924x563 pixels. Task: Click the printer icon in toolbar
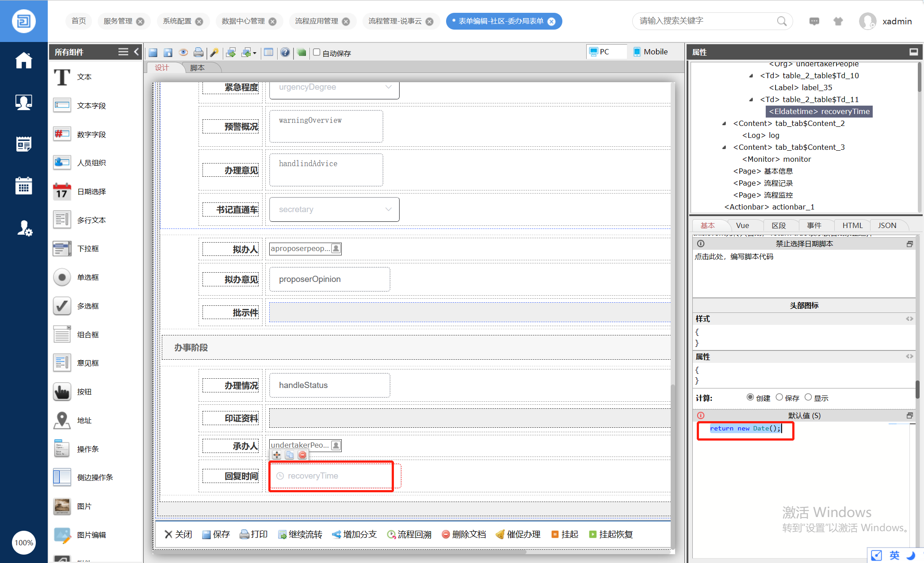pyautogui.click(x=199, y=53)
